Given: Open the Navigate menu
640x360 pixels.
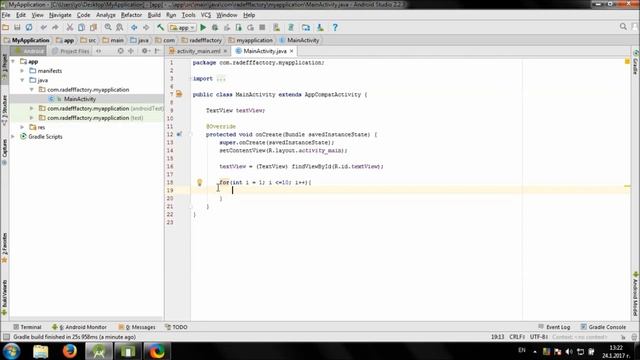Looking at the screenshot, I should (x=60, y=15).
